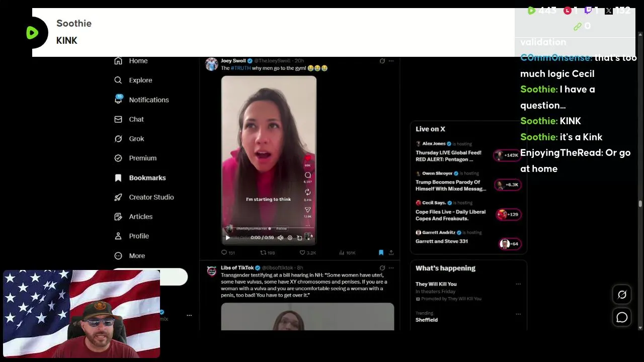Mute the video volume
Viewport: 644px width, 362px height.
pyautogui.click(x=281, y=237)
